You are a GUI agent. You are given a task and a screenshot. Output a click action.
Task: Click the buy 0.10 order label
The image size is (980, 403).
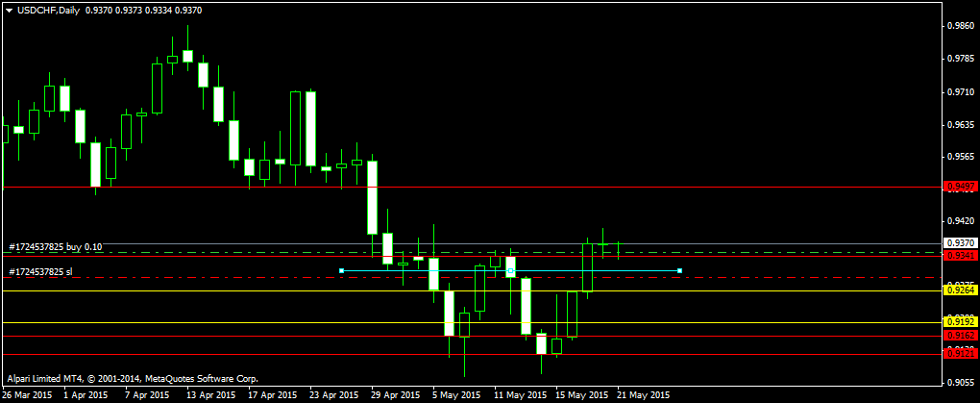tap(55, 246)
